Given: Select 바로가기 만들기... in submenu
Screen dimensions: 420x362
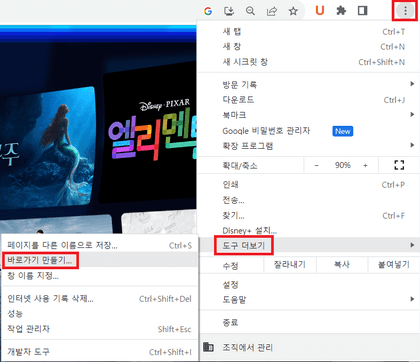Looking at the screenshot, I should coord(99,260).
